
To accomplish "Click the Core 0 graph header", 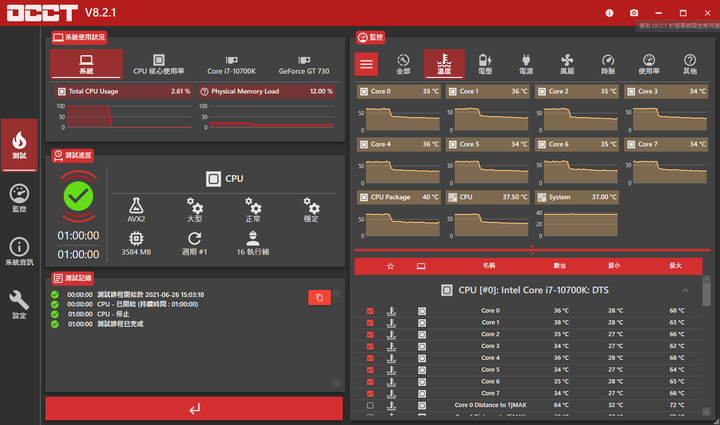I will pos(399,91).
